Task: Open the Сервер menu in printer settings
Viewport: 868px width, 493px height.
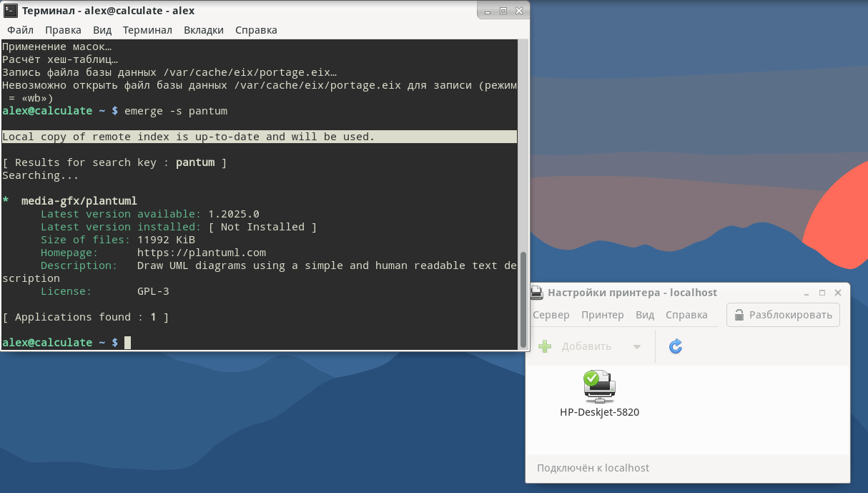Action: tap(551, 315)
